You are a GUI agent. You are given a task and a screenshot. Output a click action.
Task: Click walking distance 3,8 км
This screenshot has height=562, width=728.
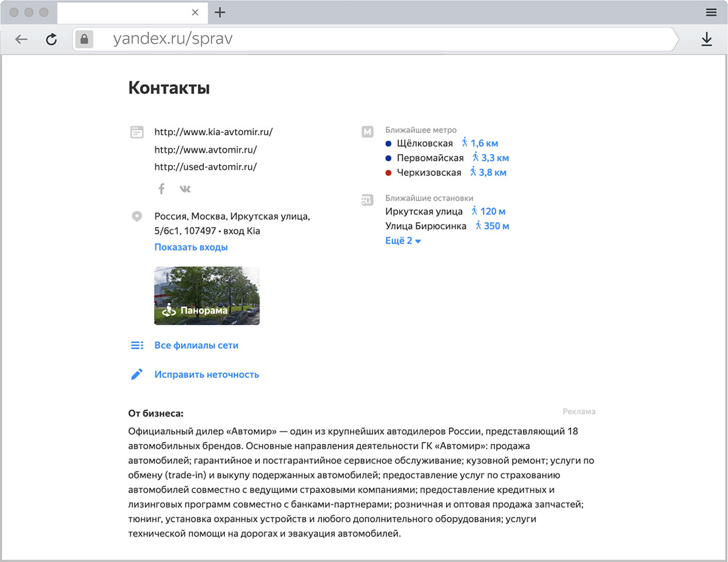pos(488,173)
